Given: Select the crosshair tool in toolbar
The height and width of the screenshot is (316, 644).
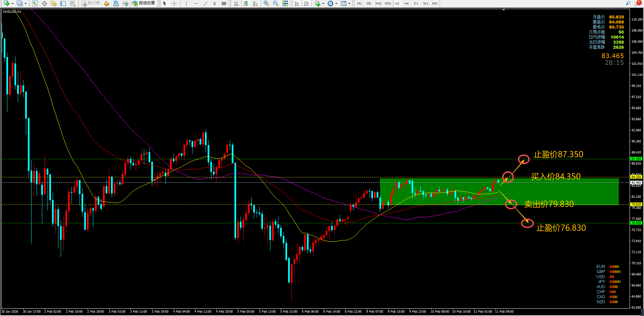Looking at the screenshot, I should [x=174, y=3].
